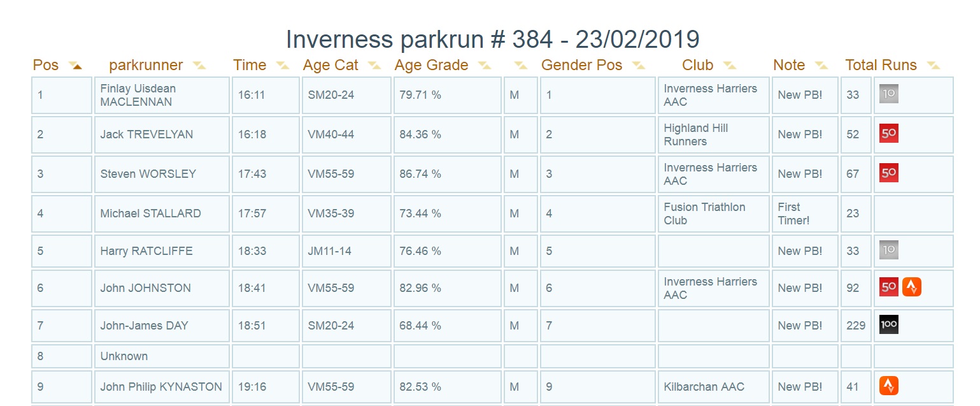Click the First Timer! note
Screen dimensions: 980x406
pos(793,214)
